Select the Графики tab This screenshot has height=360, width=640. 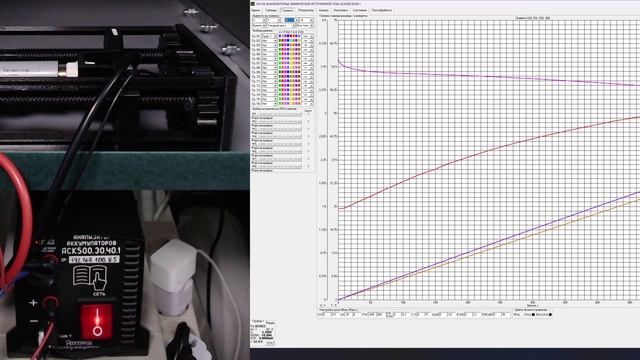[x=287, y=10]
